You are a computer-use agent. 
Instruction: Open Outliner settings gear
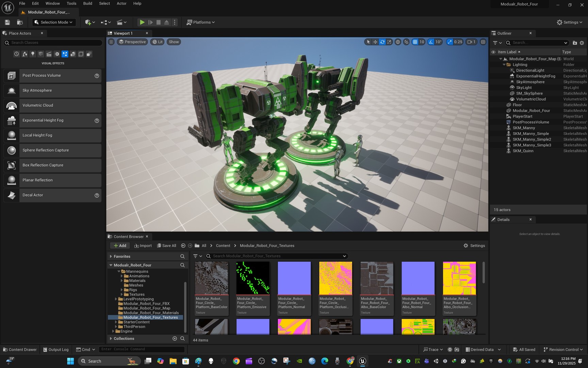point(582,43)
